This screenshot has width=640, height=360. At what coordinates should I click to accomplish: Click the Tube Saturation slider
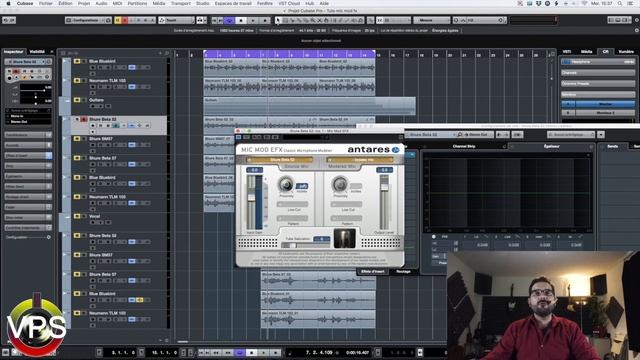[305, 245]
